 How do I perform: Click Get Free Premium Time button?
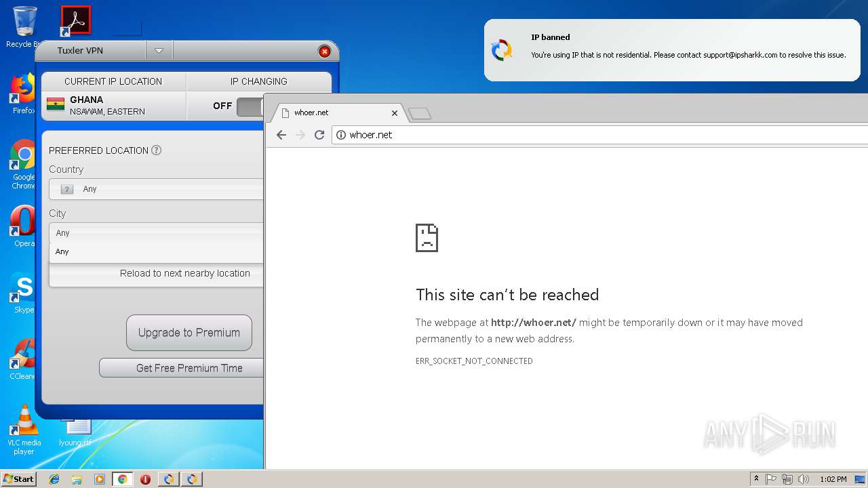tap(181, 368)
